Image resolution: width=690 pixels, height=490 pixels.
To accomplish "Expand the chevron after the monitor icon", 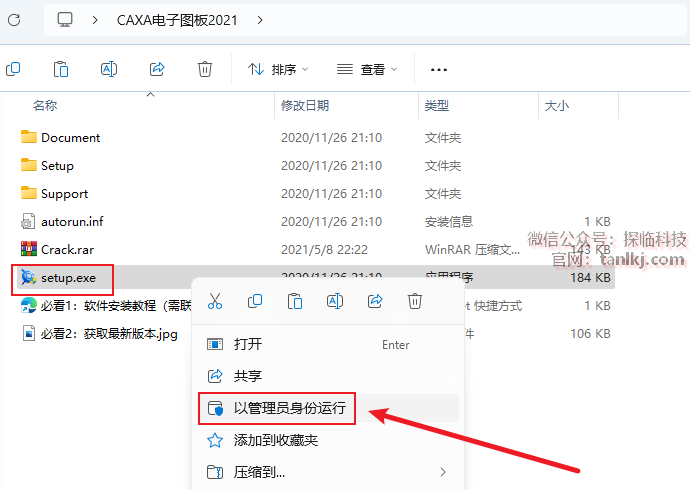I will (95, 20).
